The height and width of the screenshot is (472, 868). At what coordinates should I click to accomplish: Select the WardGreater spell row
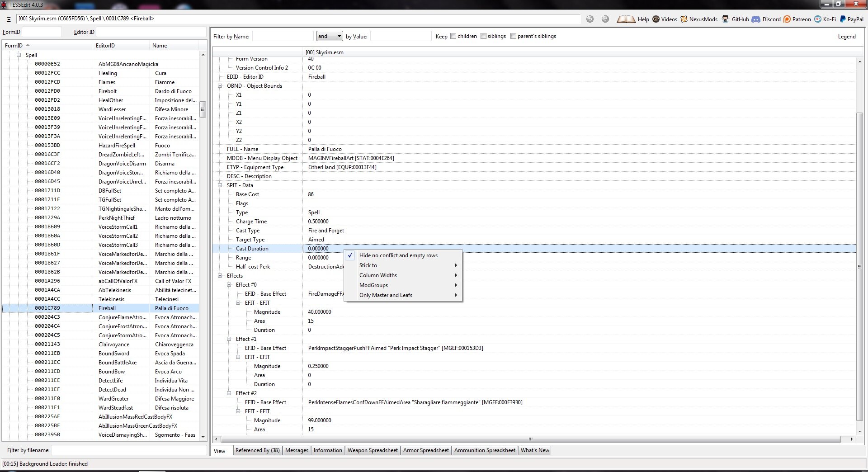click(100, 399)
